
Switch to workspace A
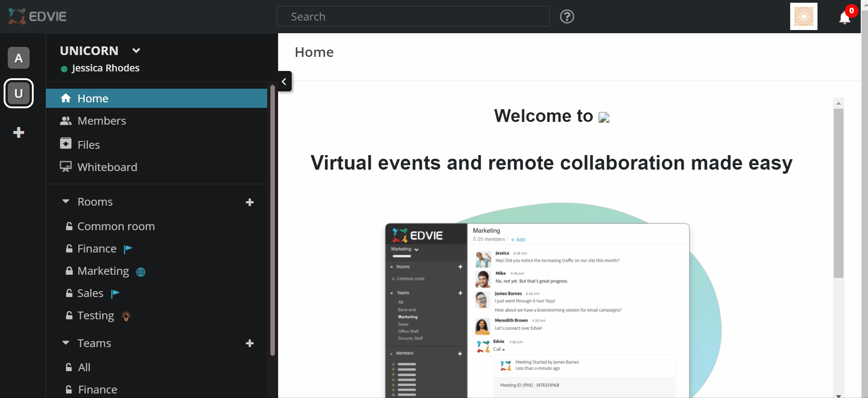19,58
